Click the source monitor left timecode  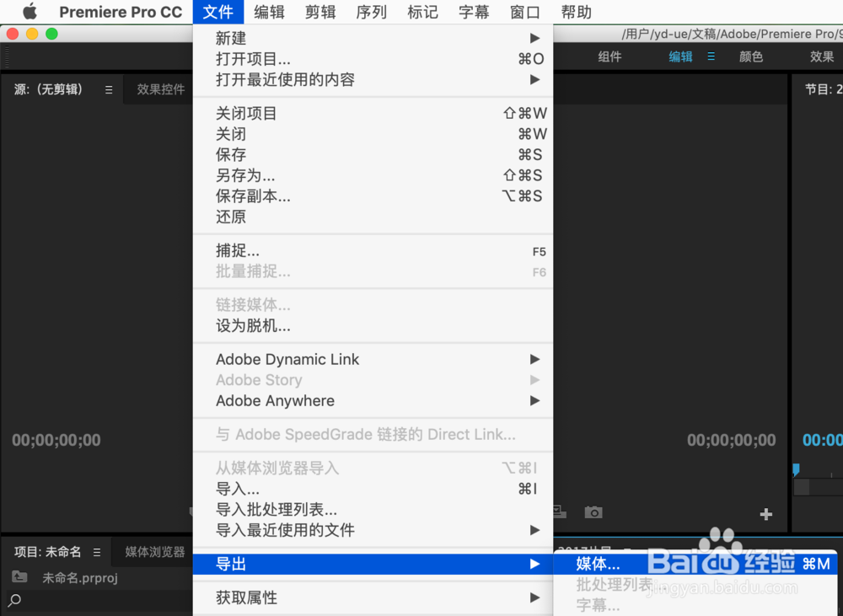(x=56, y=440)
